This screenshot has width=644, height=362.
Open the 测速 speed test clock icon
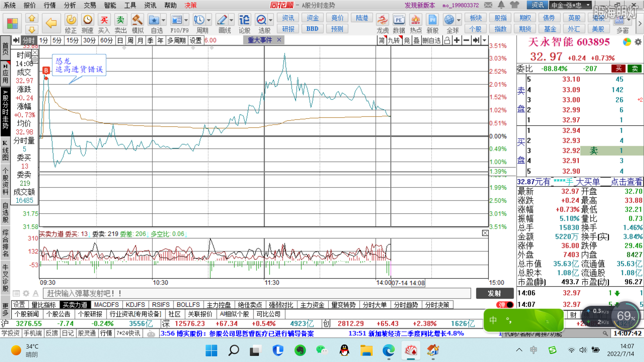(88, 20)
